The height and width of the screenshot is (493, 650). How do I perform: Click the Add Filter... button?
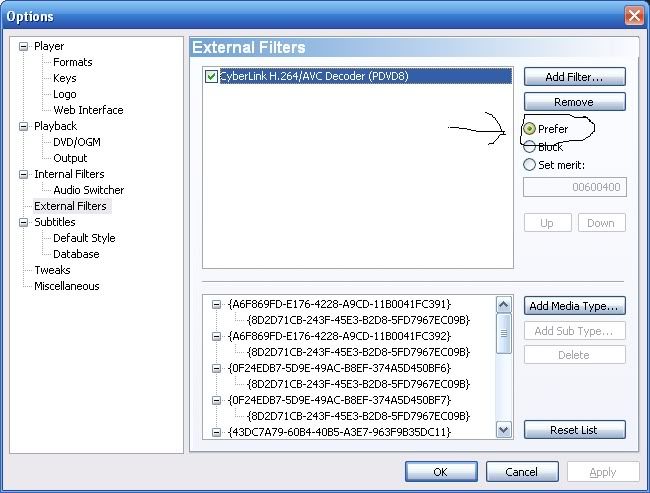pyautogui.click(x=575, y=77)
